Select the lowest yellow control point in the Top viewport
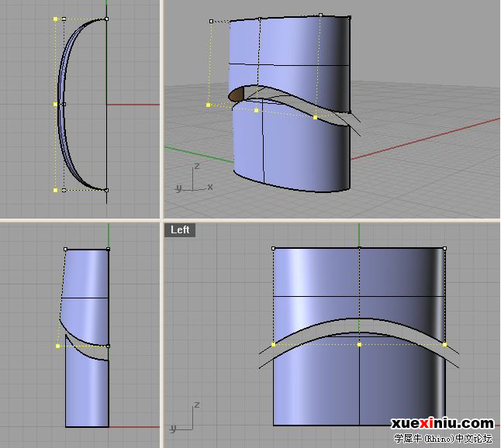 (x=55, y=191)
